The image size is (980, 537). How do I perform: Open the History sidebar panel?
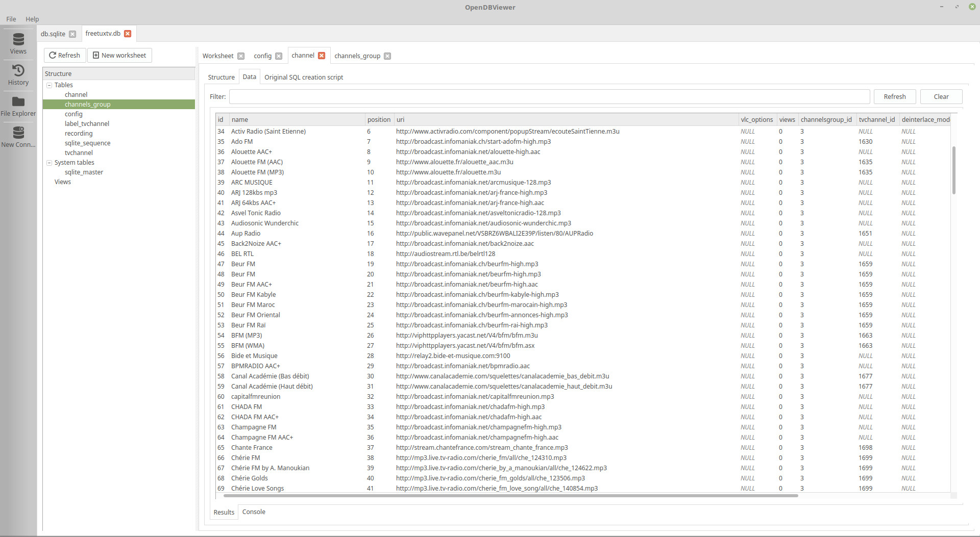[18, 75]
